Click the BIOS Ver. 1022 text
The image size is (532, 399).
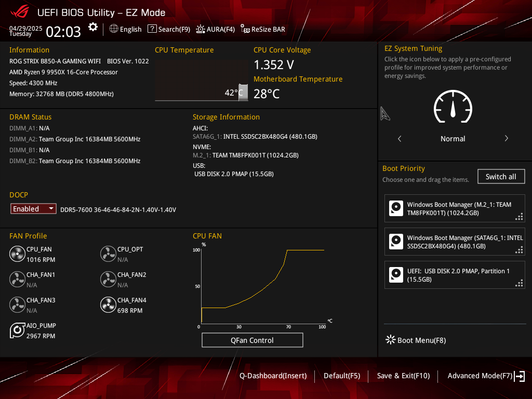[x=128, y=61]
